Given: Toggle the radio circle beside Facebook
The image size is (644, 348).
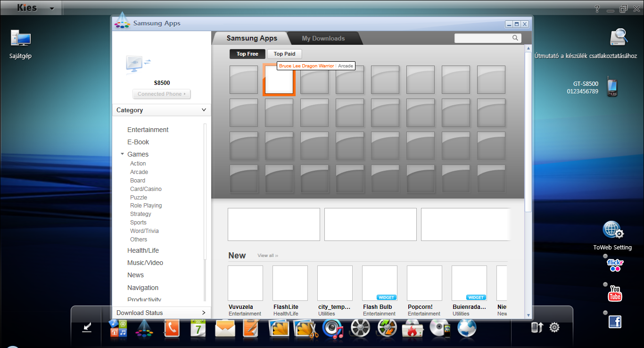Looking at the screenshot, I should click(605, 313).
